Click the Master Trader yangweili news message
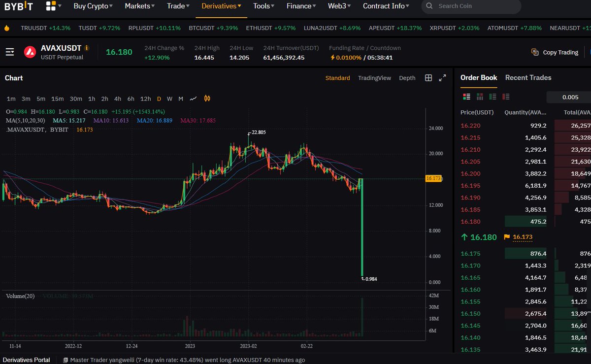Image resolution: width=591 pixels, height=364 pixels. coord(188,360)
